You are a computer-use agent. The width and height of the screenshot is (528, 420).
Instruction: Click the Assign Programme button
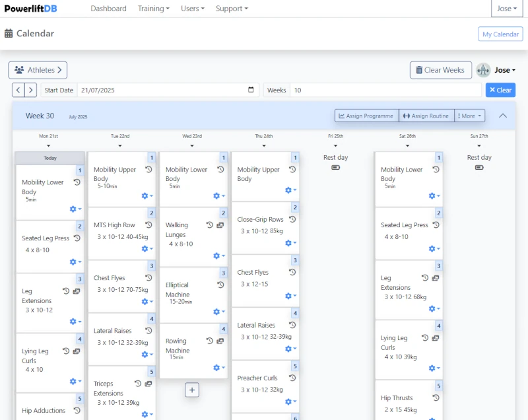366,115
